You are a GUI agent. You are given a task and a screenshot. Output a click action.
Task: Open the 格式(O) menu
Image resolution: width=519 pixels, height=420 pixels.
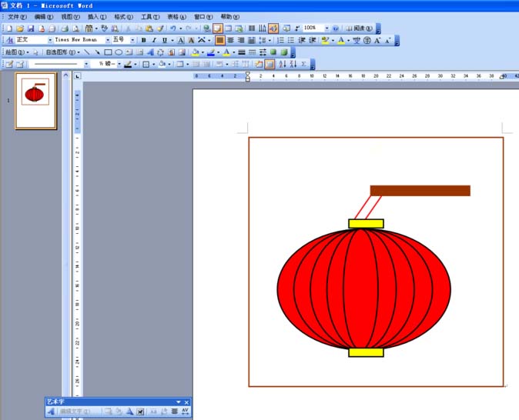tap(123, 16)
